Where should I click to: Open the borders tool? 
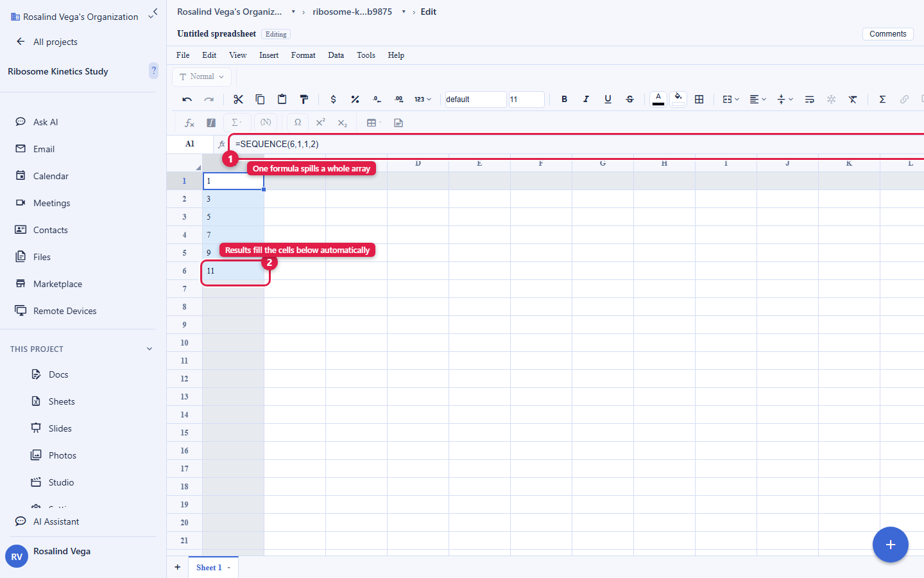(699, 100)
